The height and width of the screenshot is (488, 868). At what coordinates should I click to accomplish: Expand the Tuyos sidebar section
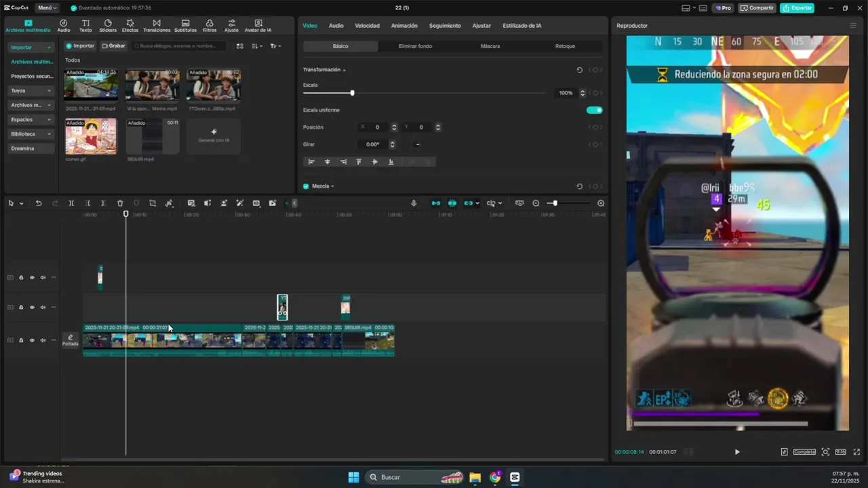point(31,91)
